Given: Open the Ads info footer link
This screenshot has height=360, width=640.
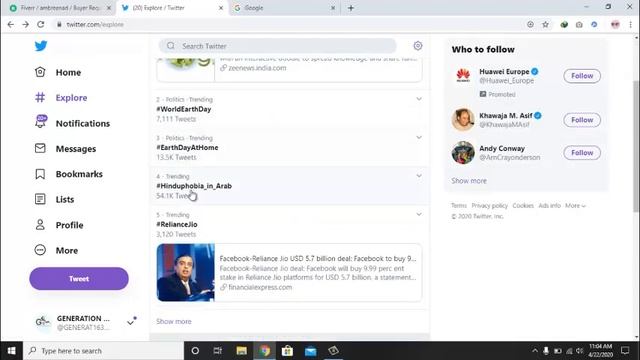Looking at the screenshot, I should coord(549,206).
